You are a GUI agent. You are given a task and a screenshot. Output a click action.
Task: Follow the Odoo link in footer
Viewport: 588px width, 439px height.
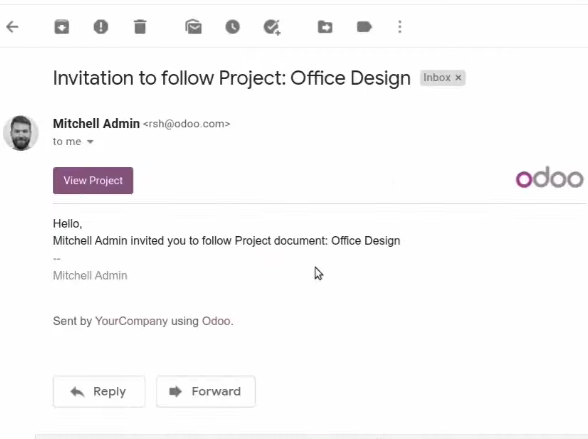(216, 321)
